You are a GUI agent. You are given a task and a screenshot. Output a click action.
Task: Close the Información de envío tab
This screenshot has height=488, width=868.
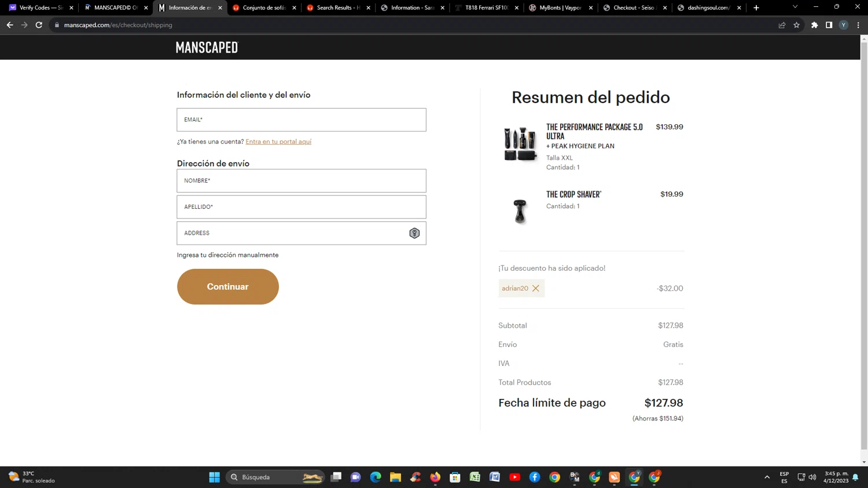pos(220,8)
